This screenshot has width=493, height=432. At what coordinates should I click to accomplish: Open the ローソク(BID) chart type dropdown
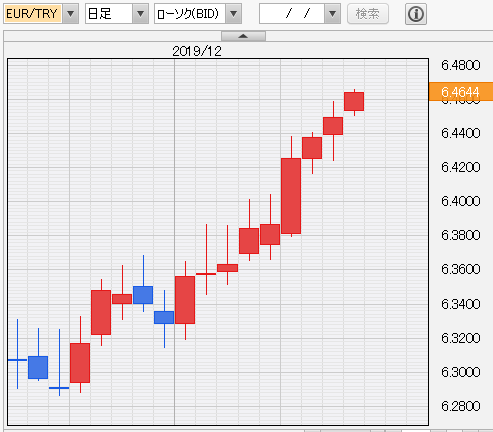tap(234, 14)
